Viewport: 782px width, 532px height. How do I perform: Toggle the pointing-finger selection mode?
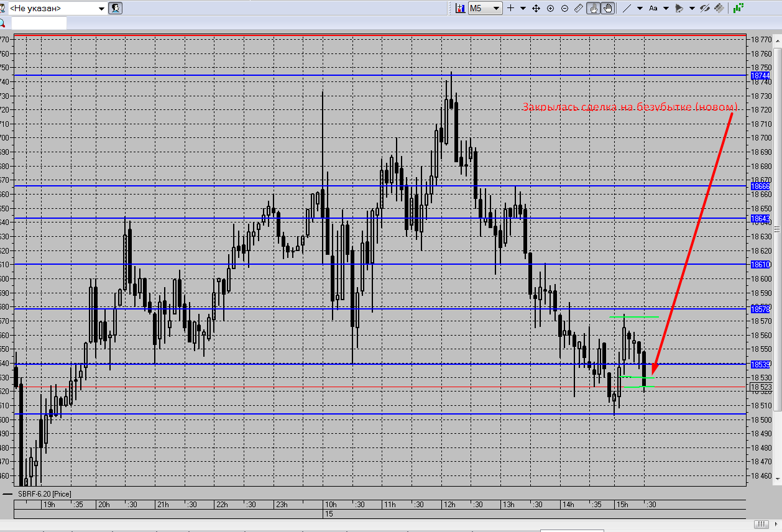594,8
